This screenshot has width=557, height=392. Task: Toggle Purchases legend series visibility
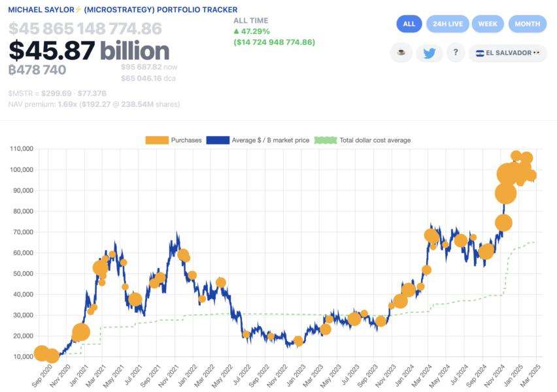pyautogui.click(x=174, y=140)
